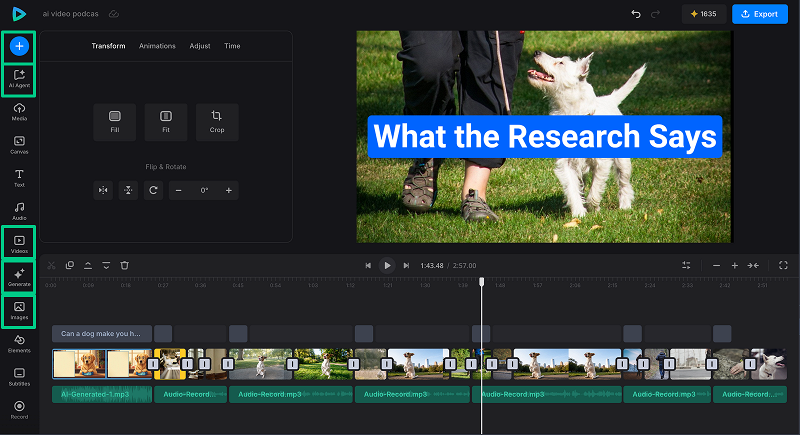Open the Elements panel
The height and width of the screenshot is (435, 800).
coord(19,344)
